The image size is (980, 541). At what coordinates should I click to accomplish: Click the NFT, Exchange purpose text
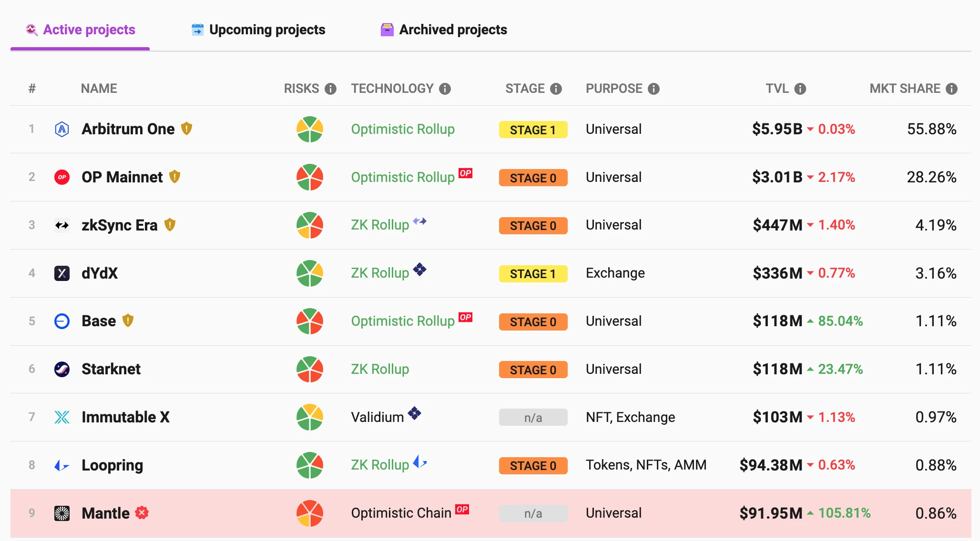630,417
